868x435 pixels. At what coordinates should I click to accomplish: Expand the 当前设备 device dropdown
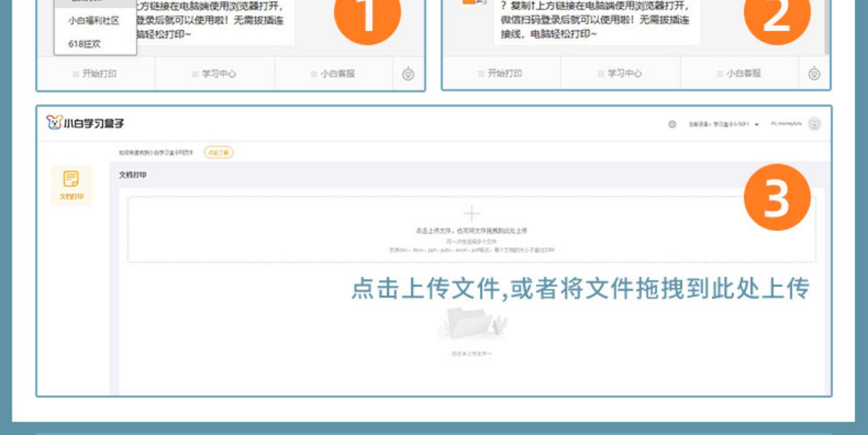click(723, 124)
